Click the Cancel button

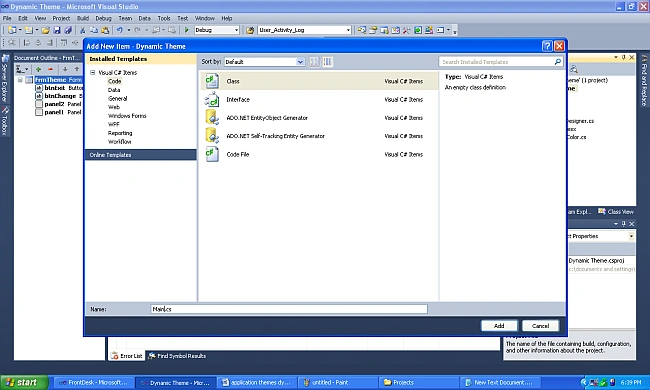coord(541,326)
